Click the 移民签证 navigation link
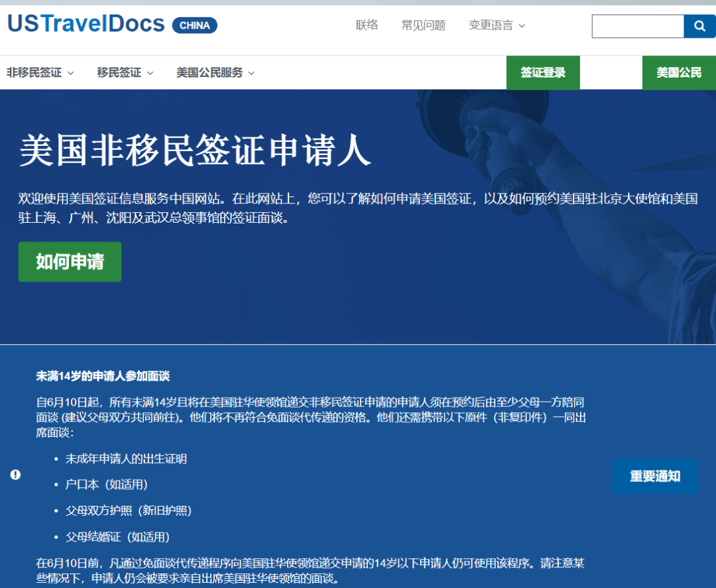 [x=119, y=73]
